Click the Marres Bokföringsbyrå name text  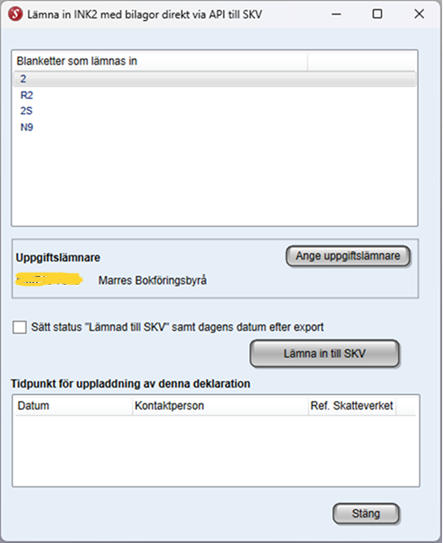pyautogui.click(x=152, y=280)
